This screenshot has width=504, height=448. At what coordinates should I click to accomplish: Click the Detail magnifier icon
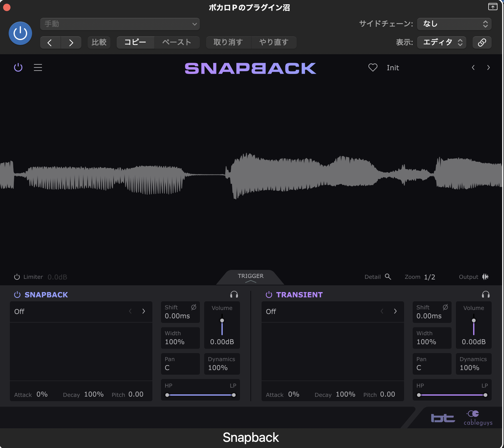[x=388, y=277]
